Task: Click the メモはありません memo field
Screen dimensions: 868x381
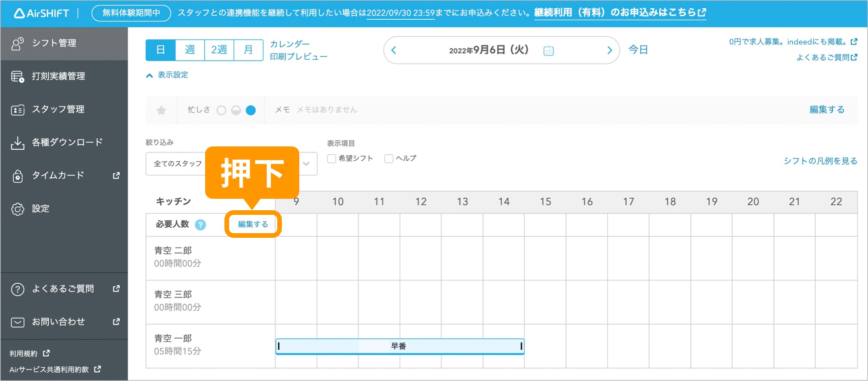Action: click(327, 110)
